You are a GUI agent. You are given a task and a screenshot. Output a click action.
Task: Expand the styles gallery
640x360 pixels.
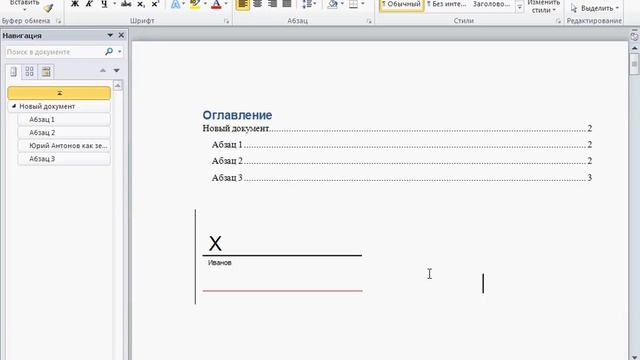[x=520, y=8]
